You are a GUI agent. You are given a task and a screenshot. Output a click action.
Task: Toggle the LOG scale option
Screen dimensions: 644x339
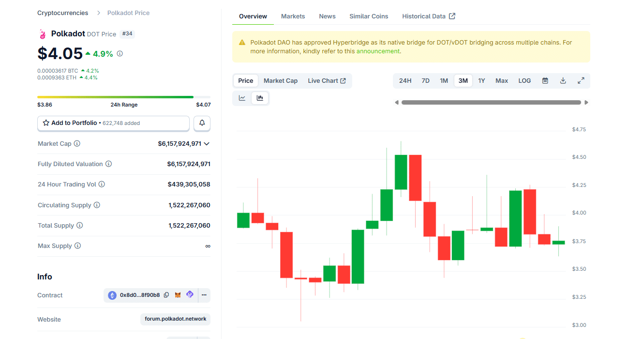point(524,81)
